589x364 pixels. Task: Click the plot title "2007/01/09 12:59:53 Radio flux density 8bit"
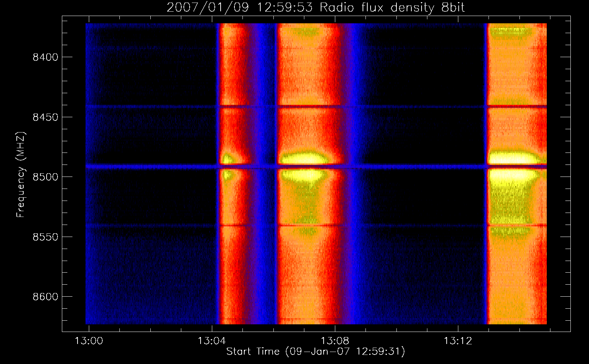coord(316,8)
